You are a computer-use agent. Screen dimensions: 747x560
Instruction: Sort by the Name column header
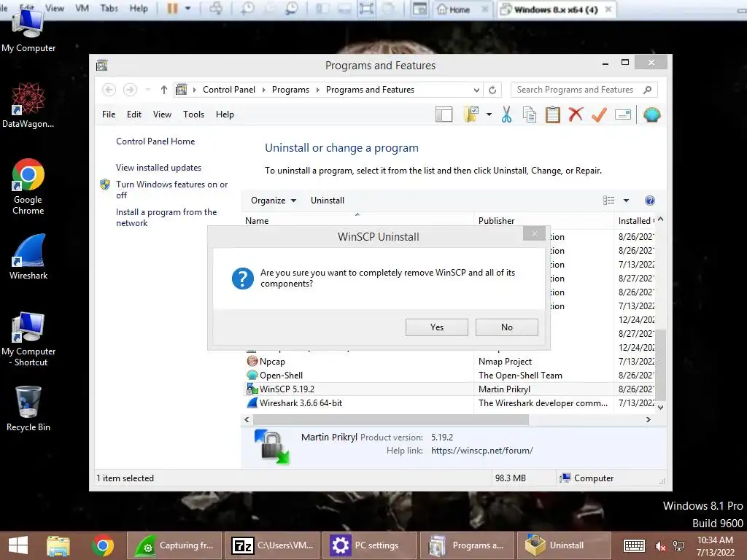pyautogui.click(x=357, y=220)
